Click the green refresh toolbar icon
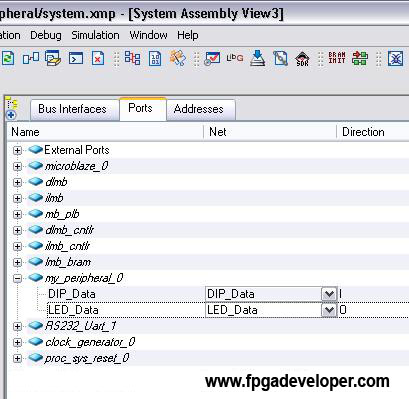The height and width of the screenshot is (399, 409). tap(8, 58)
